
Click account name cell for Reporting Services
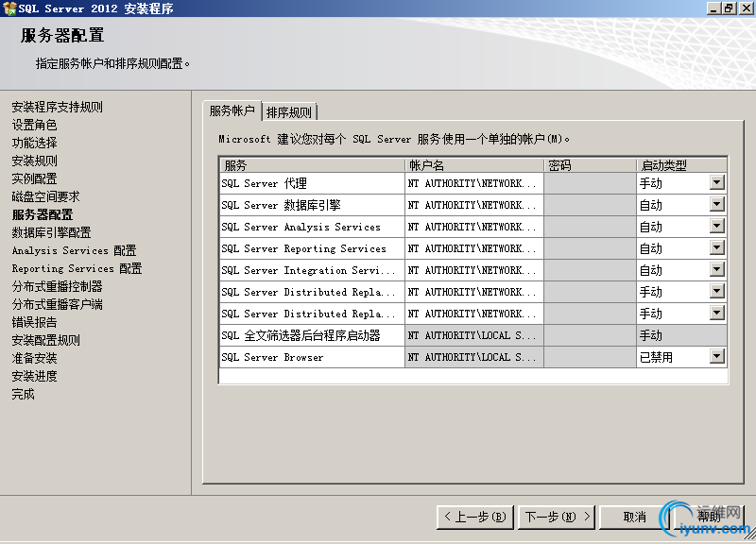click(x=474, y=248)
